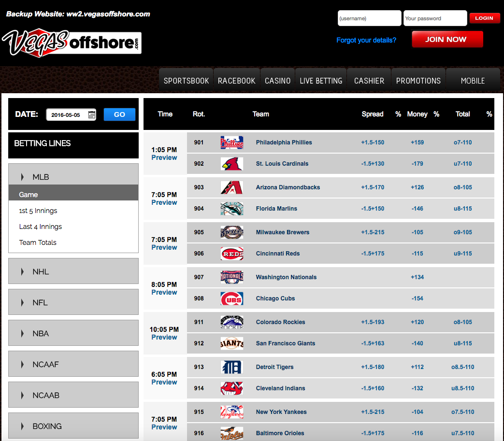
Task: Switch to LIVE BETTING tab
Action: coord(321,81)
